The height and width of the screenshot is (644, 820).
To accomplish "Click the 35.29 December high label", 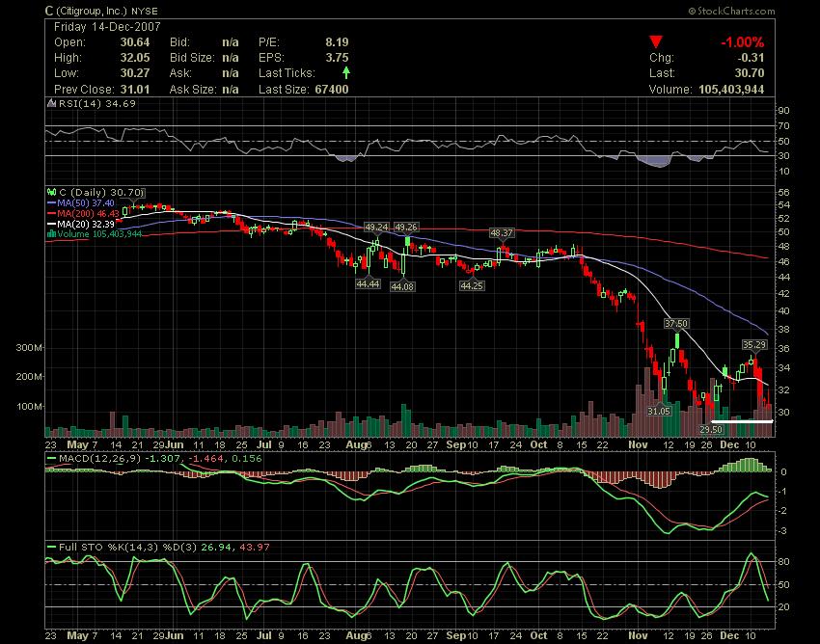I will coord(754,344).
